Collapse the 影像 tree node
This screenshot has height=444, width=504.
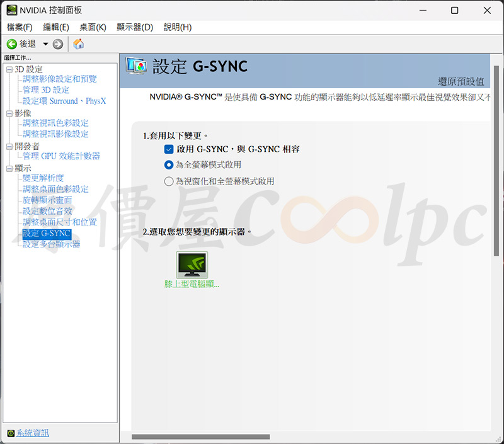click(x=9, y=113)
